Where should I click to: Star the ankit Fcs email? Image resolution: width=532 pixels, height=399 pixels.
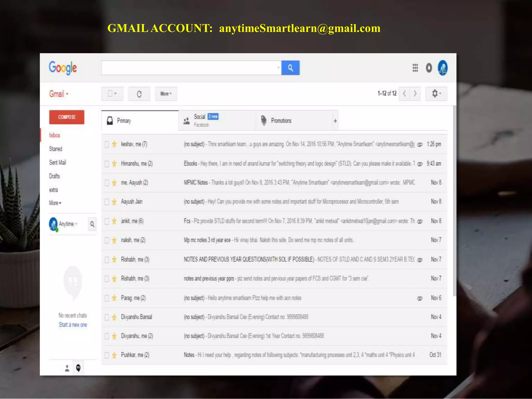click(x=114, y=221)
